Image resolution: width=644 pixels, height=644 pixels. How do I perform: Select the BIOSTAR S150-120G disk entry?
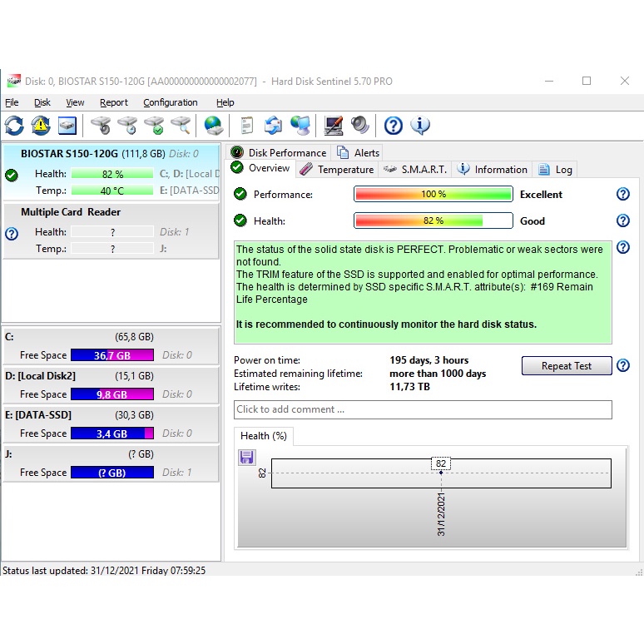[111, 172]
